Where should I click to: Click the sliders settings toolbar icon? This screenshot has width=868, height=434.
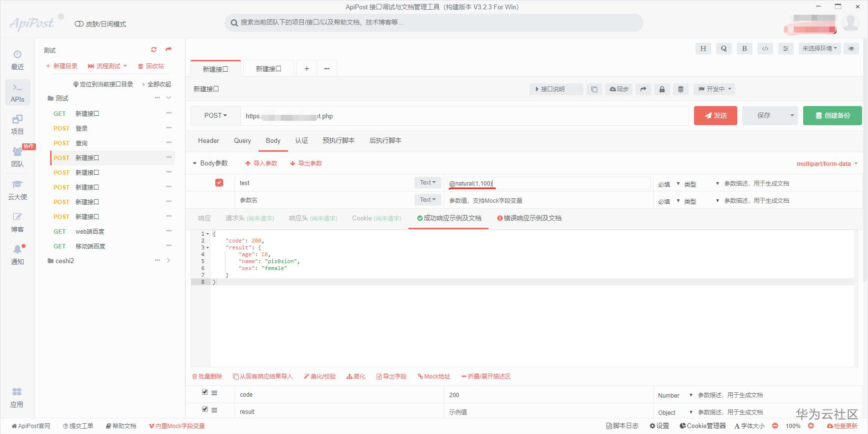click(785, 49)
